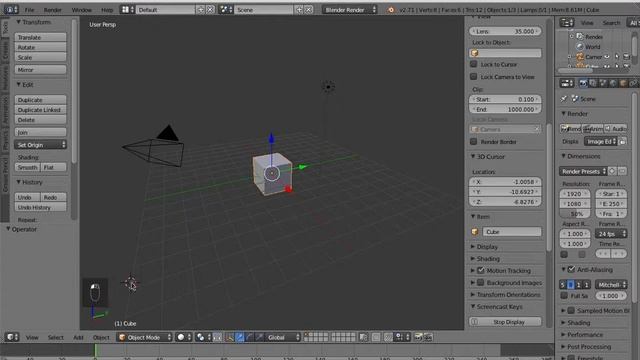Screen dimensions: 640x360
Task: Click the Cube item name field
Action: click(x=512, y=232)
